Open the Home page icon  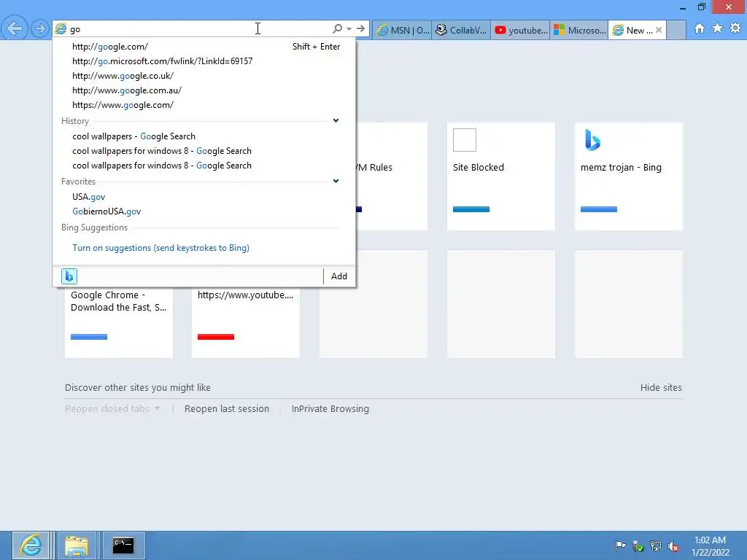(x=699, y=28)
